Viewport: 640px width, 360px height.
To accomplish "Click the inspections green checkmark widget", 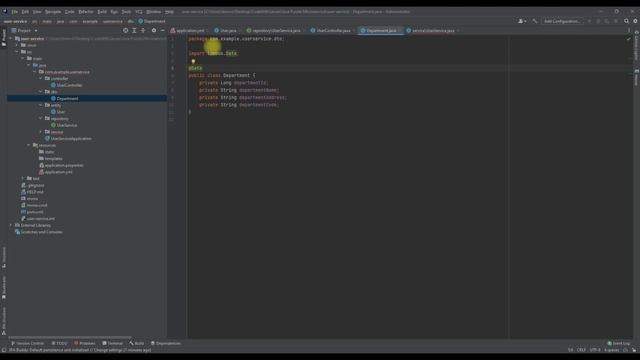I will (x=628, y=39).
